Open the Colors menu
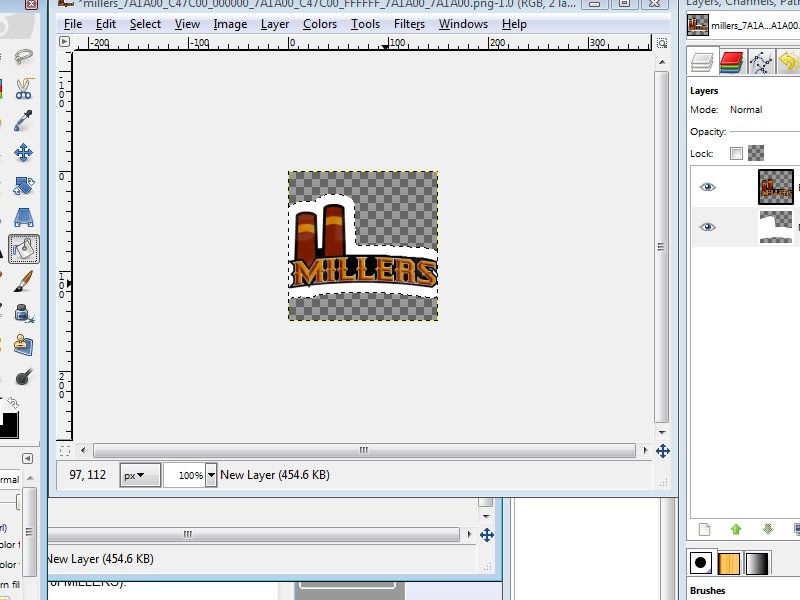 click(320, 24)
